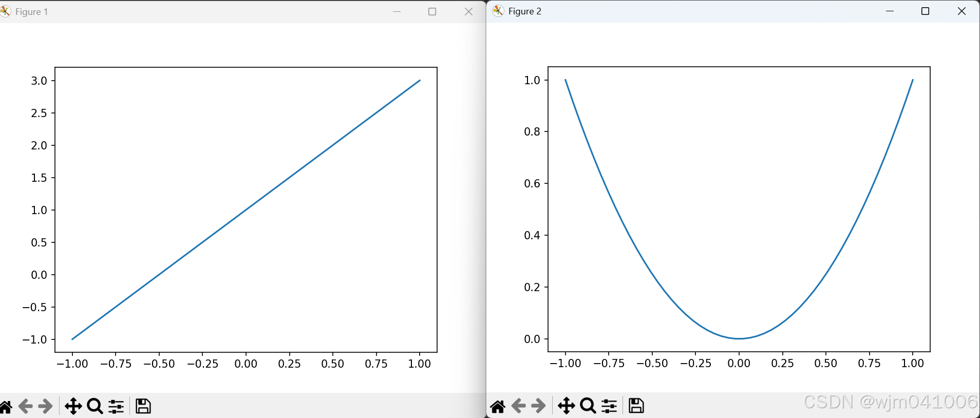Click the Back arrow in Figure 1 toolbar
The height and width of the screenshot is (418, 980).
point(26,407)
